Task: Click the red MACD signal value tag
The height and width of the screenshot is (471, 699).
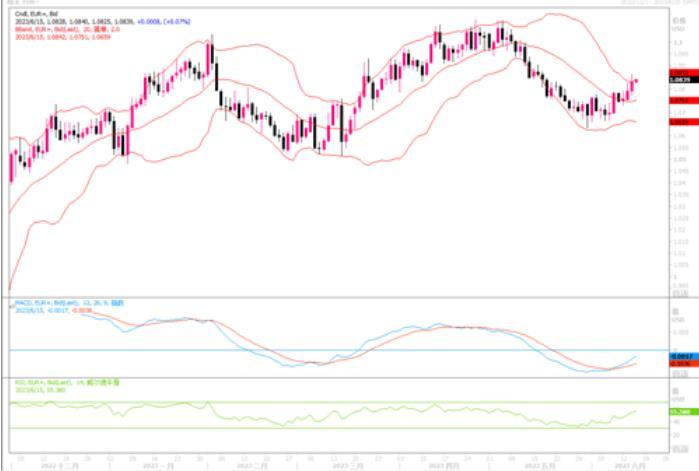Action: [x=680, y=364]
